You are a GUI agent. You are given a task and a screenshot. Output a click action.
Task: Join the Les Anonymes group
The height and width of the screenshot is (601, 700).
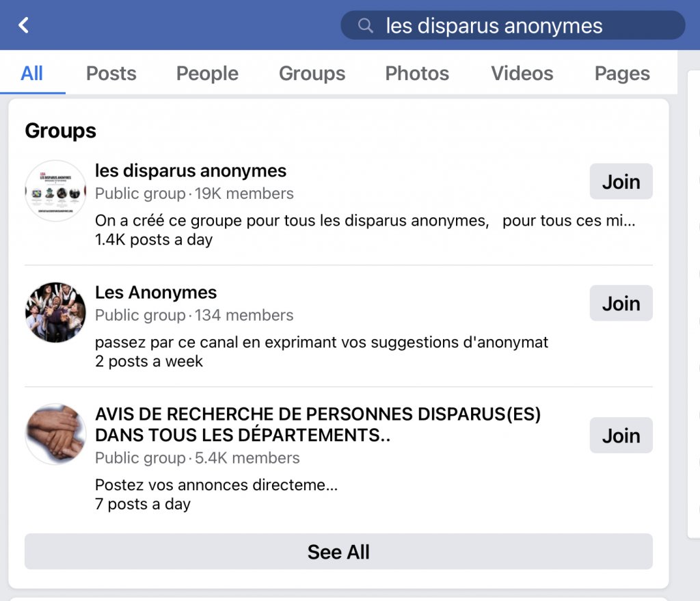[621, 304]
